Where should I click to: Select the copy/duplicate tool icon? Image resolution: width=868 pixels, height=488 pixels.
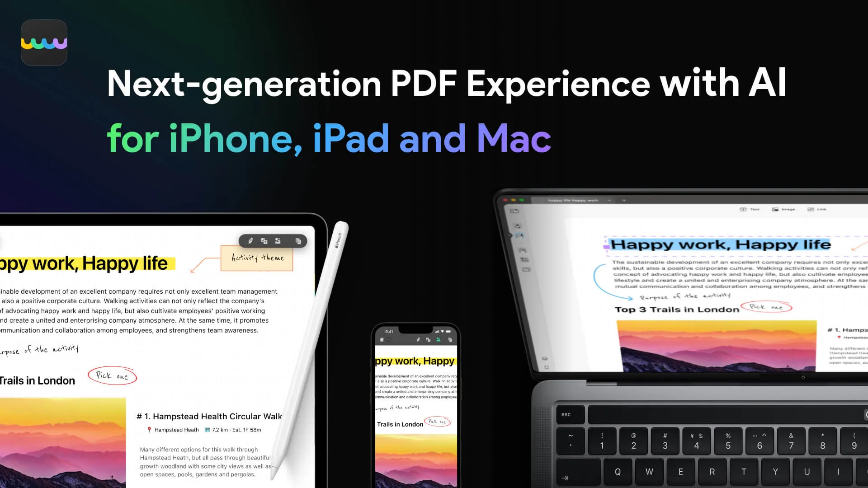pos(298,240)
